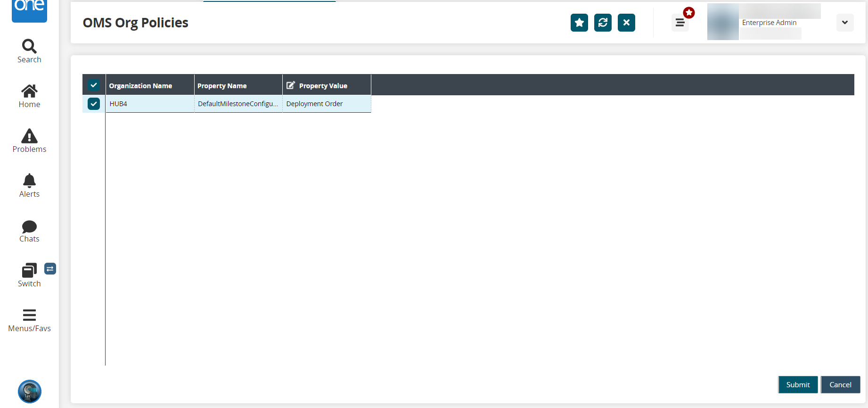Click the One logo at top left
Screen dimensions: 868x408
29,10
